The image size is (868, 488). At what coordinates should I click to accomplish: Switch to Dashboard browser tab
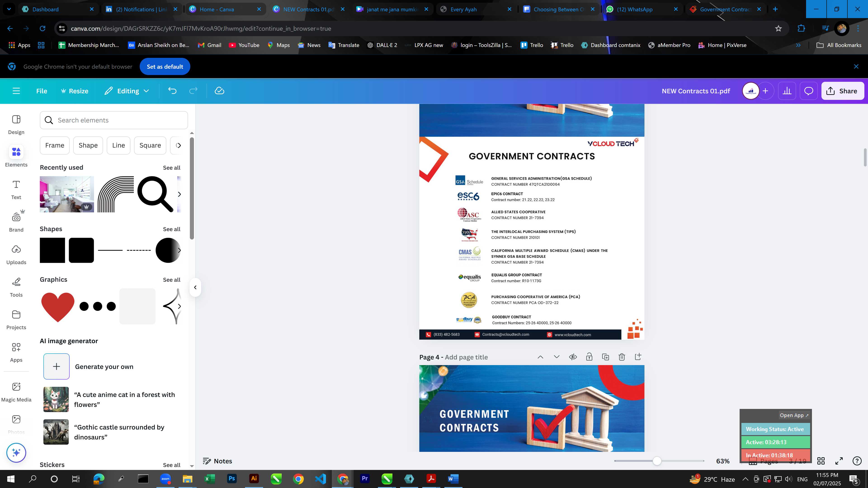pos(58,9)
